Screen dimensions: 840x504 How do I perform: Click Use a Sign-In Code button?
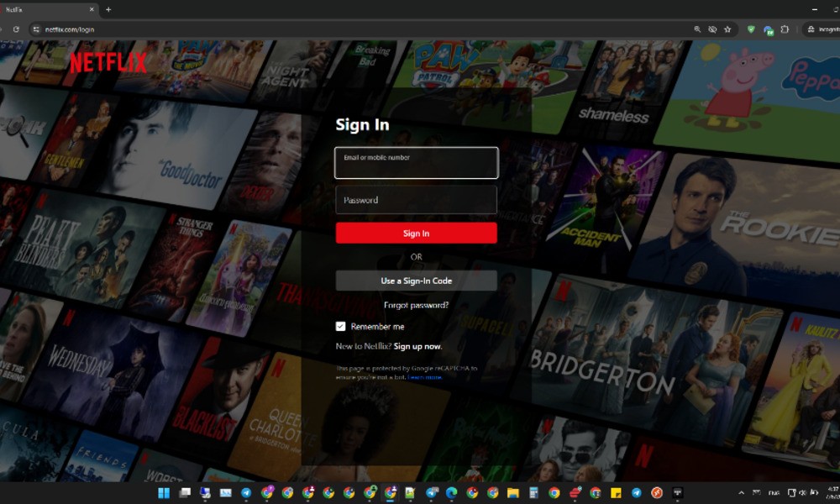[x=417, y=281]
